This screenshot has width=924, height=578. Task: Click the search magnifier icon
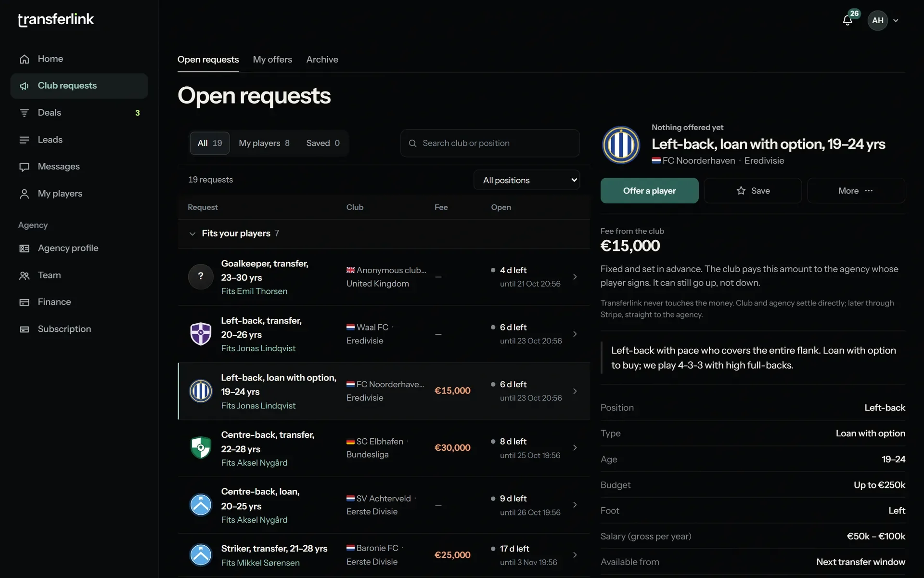tap(412, 143)
